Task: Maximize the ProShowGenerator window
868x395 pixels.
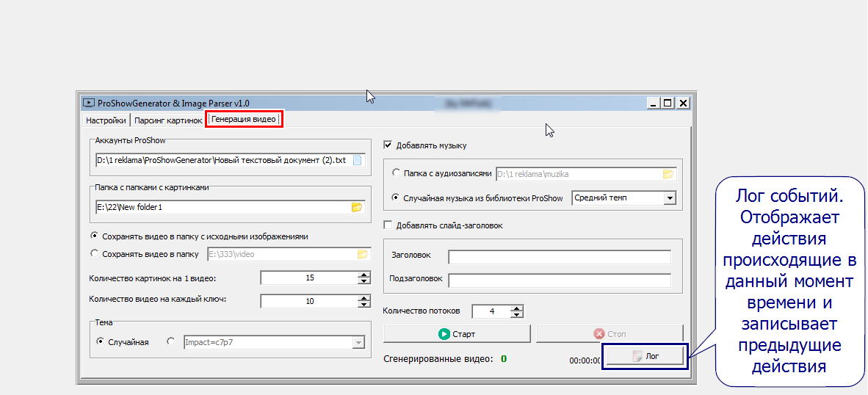Action: 668,103
